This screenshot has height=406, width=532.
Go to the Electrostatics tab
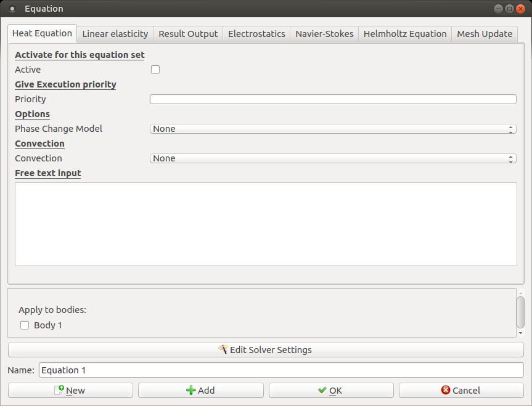(256, 34)
